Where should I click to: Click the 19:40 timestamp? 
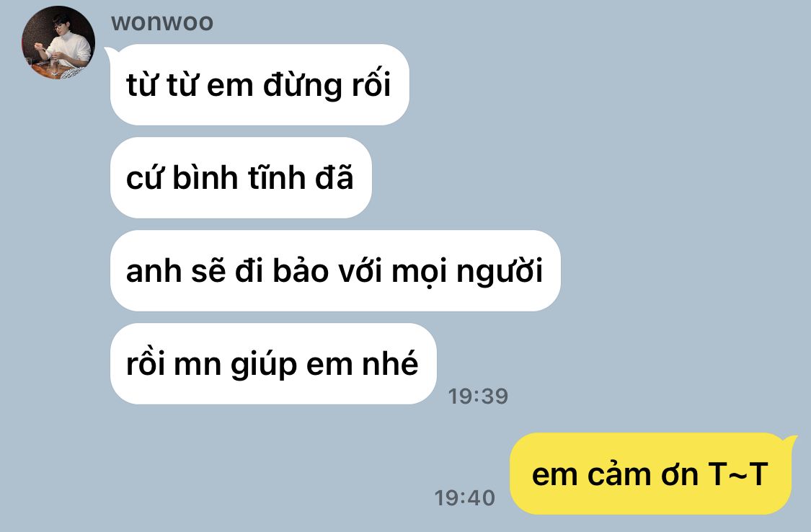point(464,498)
